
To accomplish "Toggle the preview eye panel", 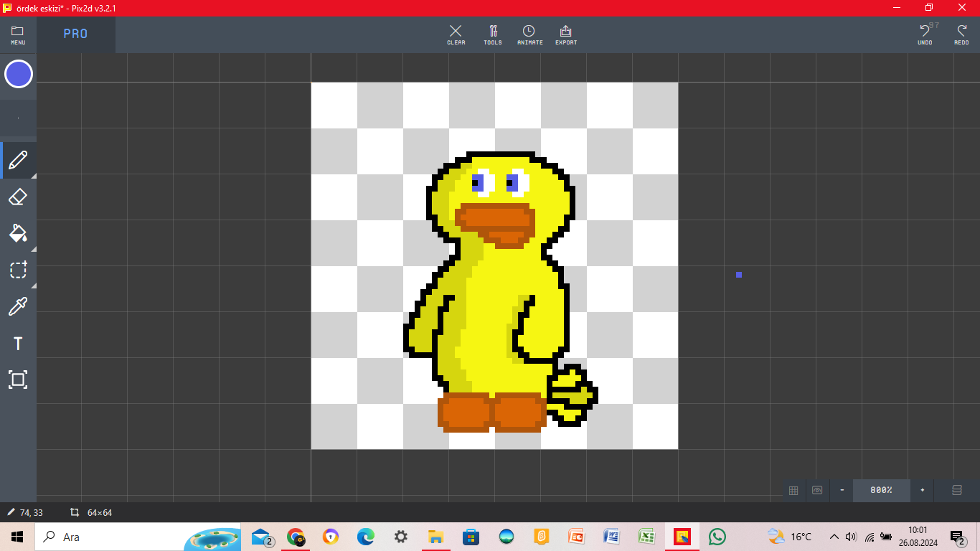I will [x=817, y=490].
